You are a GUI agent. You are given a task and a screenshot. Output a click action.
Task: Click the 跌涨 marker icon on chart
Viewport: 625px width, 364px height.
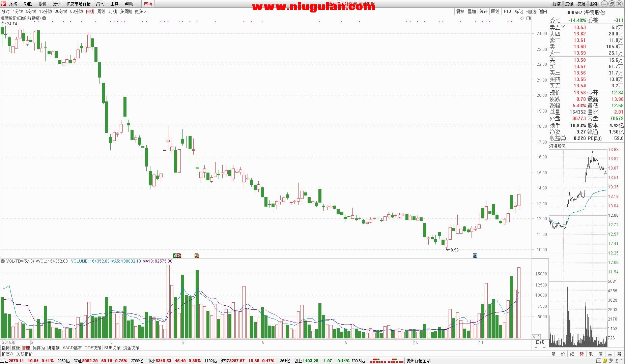[x=177, y=256]
